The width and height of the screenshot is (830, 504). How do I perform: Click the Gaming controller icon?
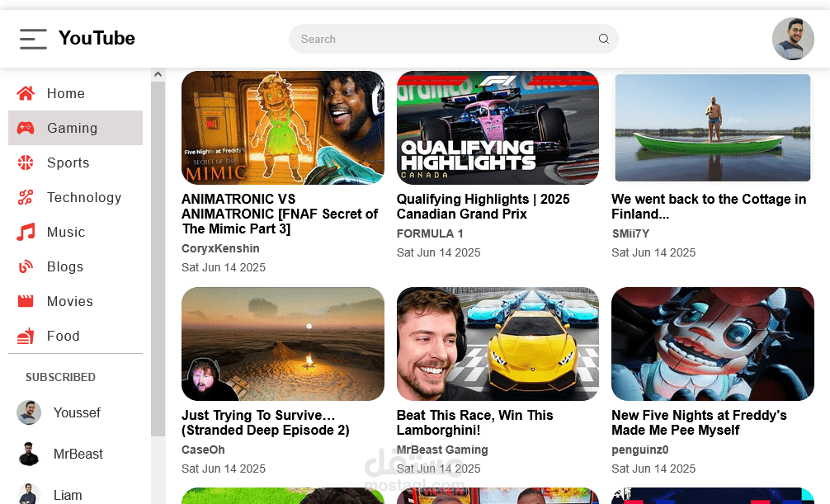[26, 128]
